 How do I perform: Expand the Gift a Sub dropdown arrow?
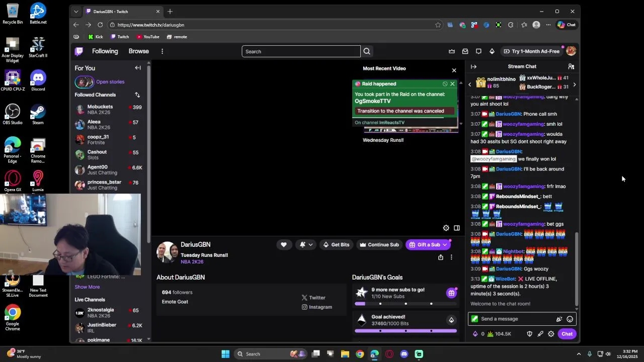445,245
